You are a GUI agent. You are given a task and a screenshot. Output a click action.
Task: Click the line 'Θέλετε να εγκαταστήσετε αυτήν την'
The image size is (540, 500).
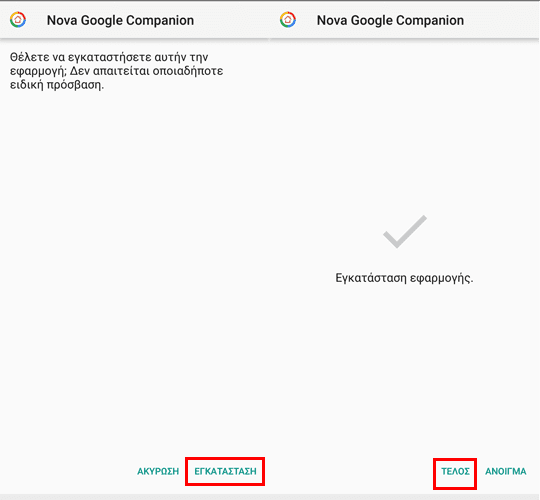tap(109, 57)
